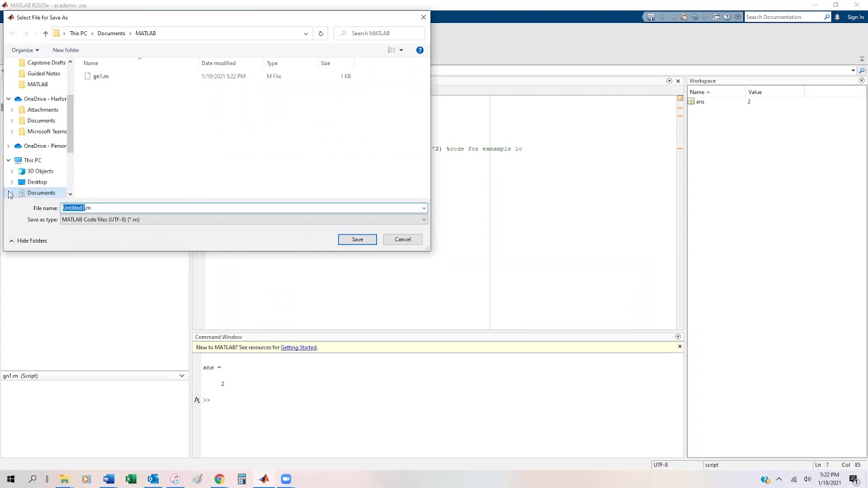Click Switch Windows icon in MATLAB toolbar

tap(716, 17)
